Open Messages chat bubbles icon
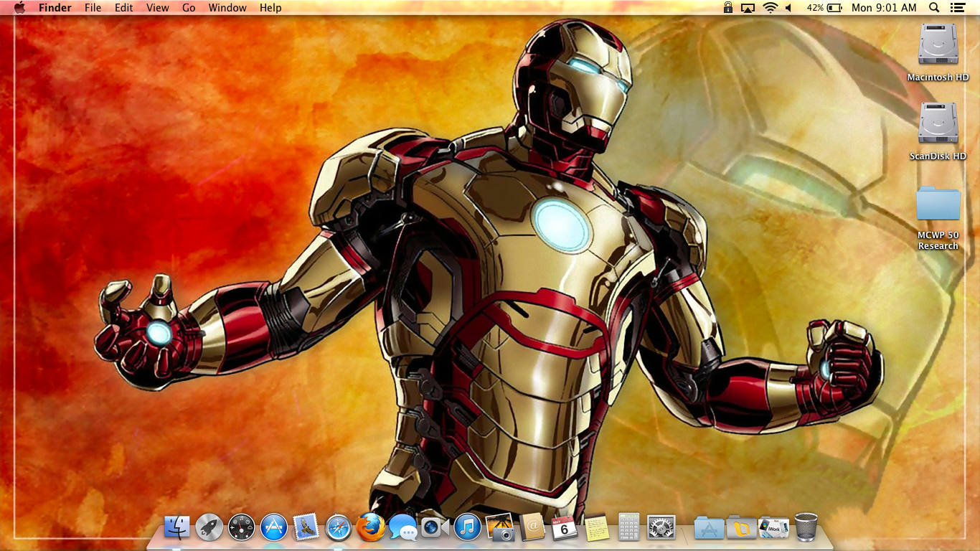This screenshot has height=551, width=980. pyautogui.click(x=403, y=528)
